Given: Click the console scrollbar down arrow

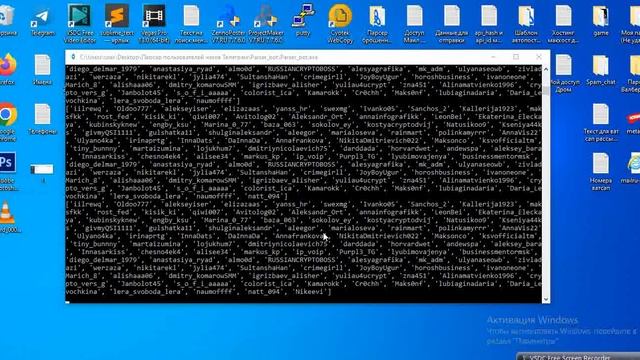Looking at the screenshot, I should [x=546, y=299].
